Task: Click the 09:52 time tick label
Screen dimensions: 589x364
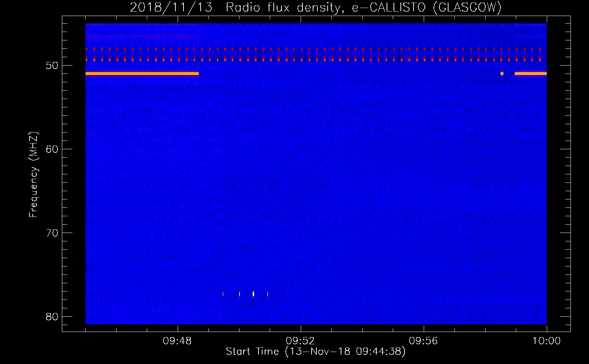Action: (300, 341)
